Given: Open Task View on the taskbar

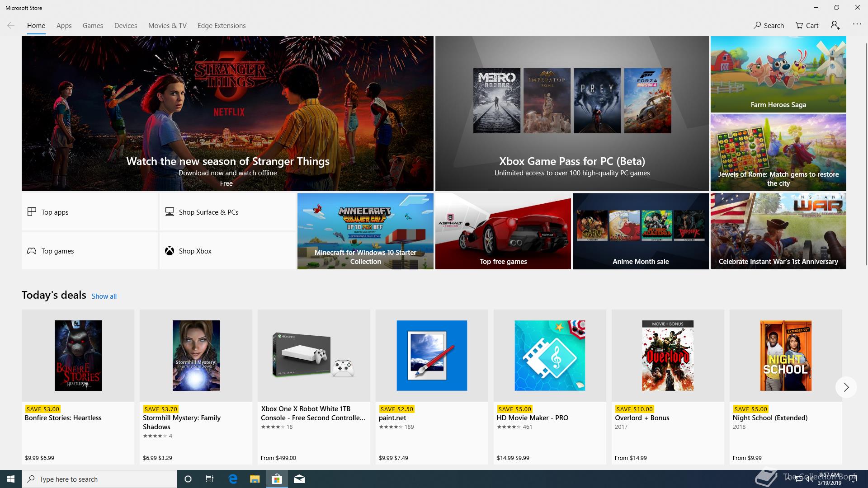Looking at the screenshot, I should point(210,479).
